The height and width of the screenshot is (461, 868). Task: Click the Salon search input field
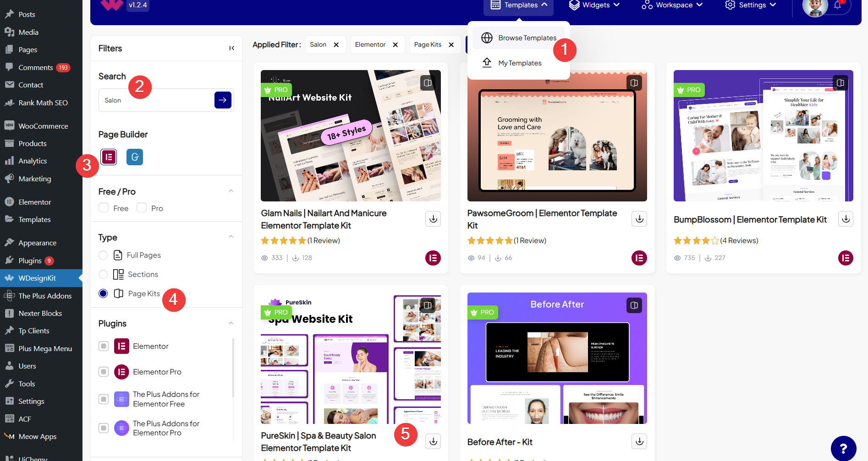tap(156, 100)
